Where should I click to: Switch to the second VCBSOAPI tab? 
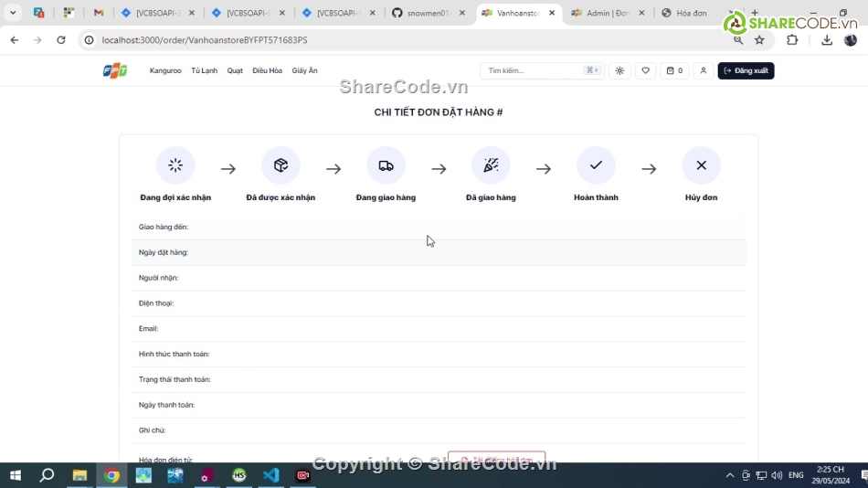[248, 13]
